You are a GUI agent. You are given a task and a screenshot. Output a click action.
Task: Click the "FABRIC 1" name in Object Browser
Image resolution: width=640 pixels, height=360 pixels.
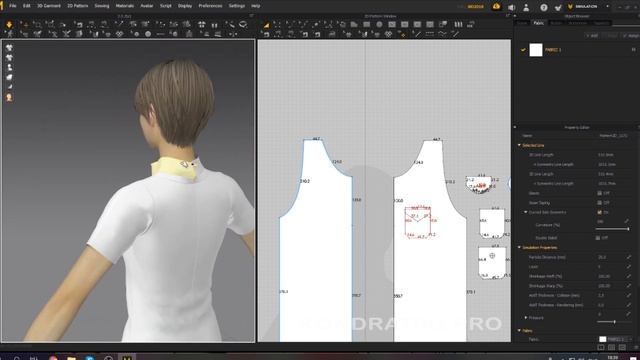pos(553,50)
